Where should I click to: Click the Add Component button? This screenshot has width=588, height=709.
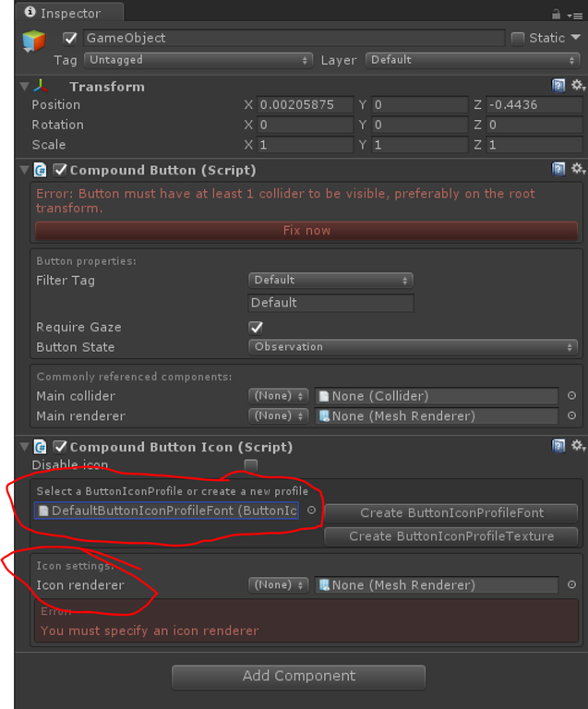[299, 676]
